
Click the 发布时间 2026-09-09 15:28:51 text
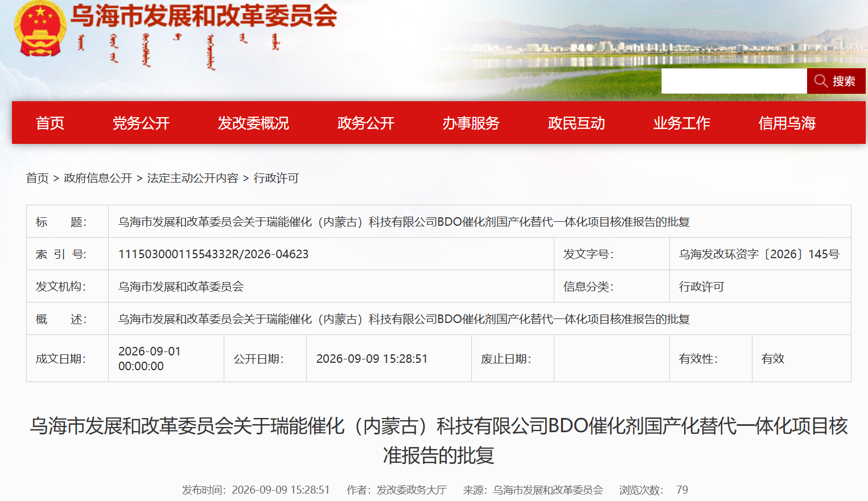[x=256, y=490]
